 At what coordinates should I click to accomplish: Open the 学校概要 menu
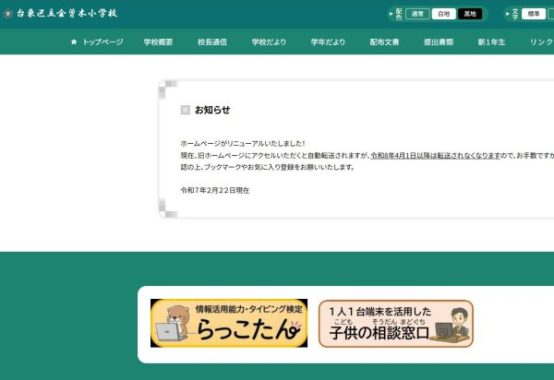tap(158, 42)
